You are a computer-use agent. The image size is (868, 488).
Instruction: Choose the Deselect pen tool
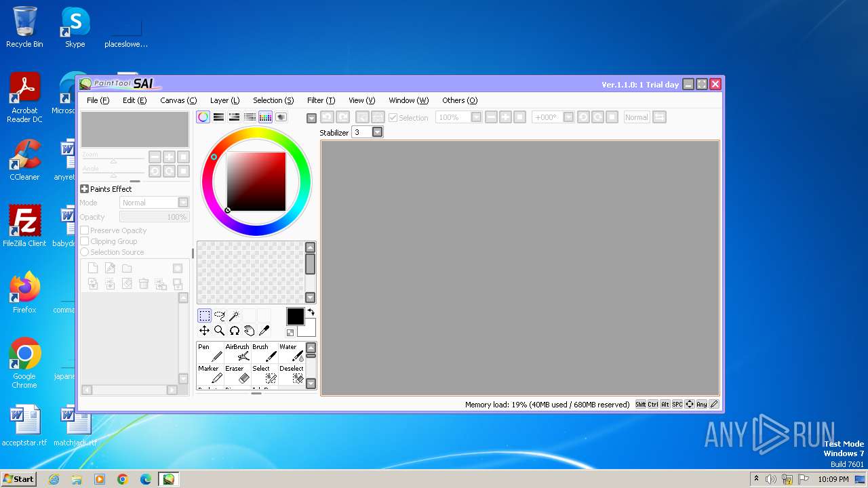pyautogui.click(x=292, y=374)
